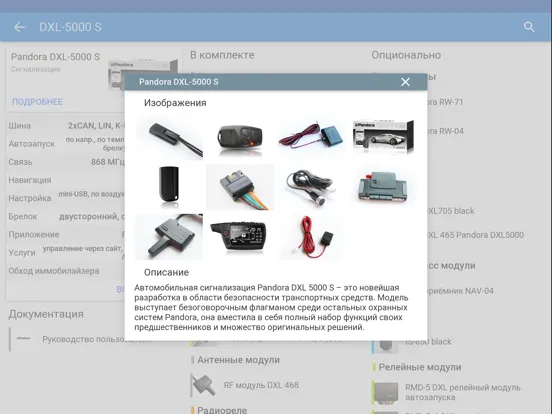Click the Релейные модули heading

click(420, 367)
